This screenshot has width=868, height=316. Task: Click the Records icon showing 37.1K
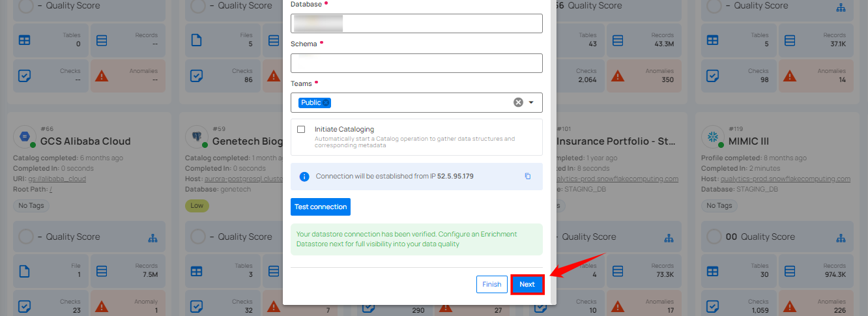coord(790,40)
